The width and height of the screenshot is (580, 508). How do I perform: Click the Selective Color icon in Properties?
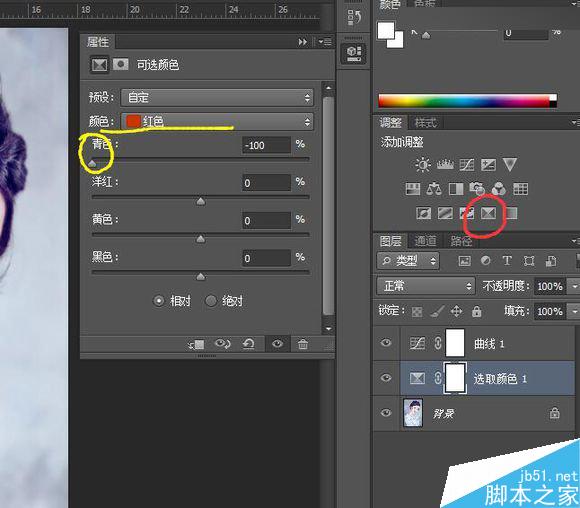click(x=99, y=65)
